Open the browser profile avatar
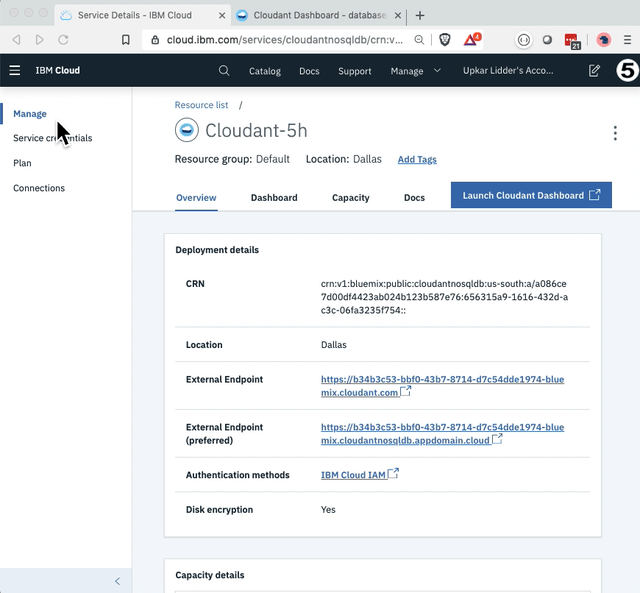The height and width of the screenshot is (593, 640). click(604, 40)
